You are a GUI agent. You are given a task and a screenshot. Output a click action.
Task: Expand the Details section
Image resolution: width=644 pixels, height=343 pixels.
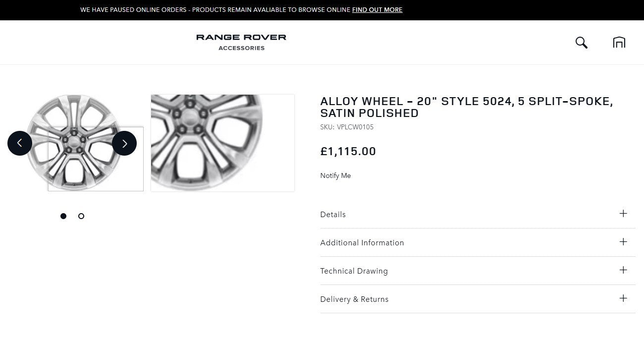(x=333, y=215)
